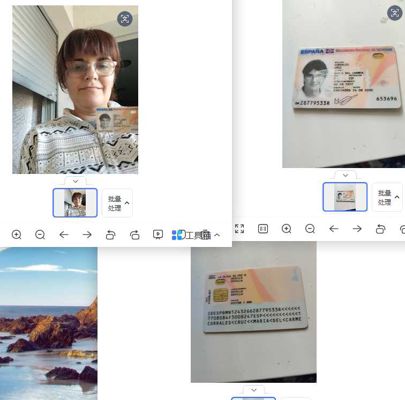Zoom in on the ID card viewer

tap(286, 229)
